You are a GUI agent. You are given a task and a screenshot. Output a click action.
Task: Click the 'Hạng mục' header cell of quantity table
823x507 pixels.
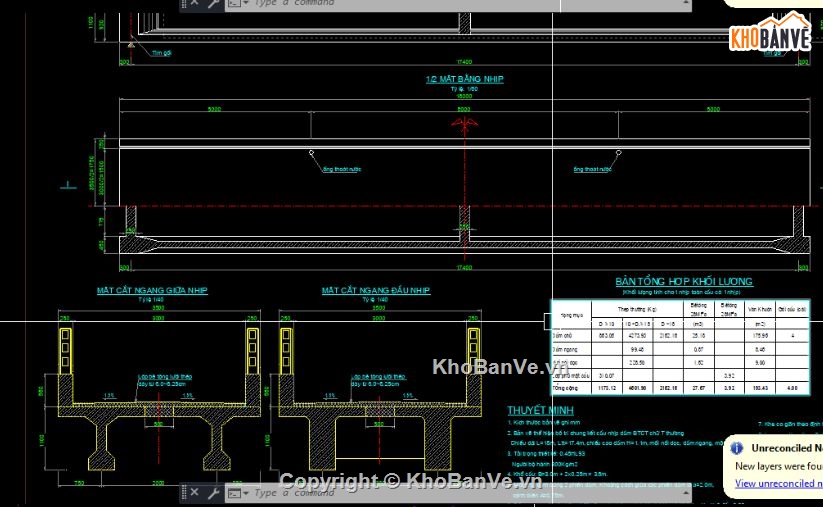572,315
